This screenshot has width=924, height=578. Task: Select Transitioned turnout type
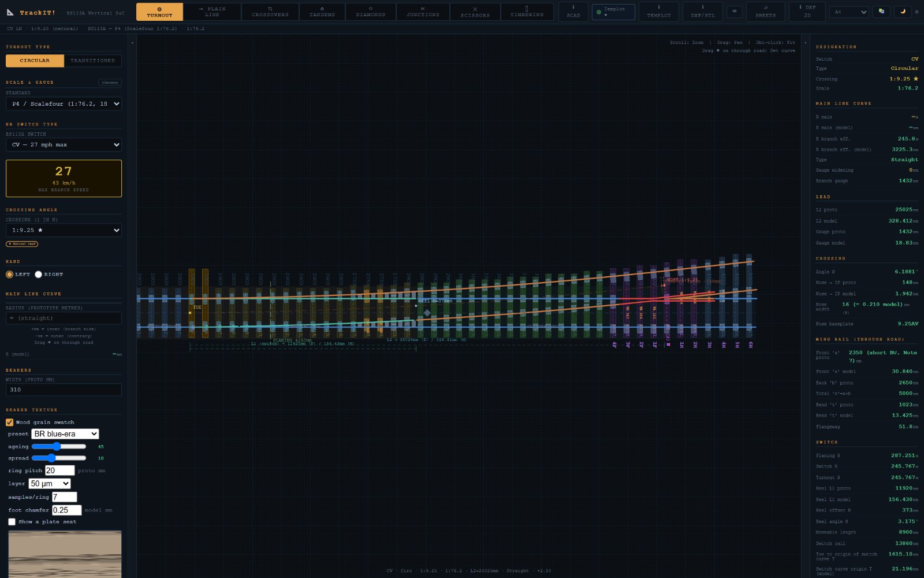point(93,61)
